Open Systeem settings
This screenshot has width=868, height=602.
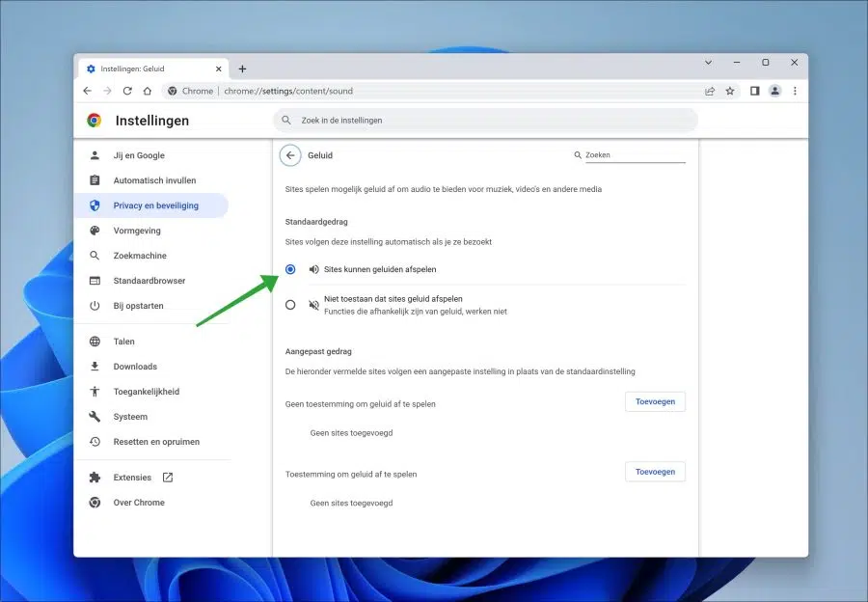151,417
